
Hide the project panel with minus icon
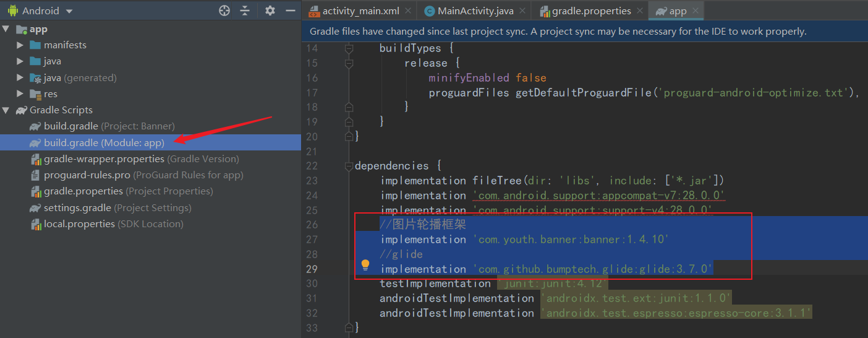(x=290, y=11)
